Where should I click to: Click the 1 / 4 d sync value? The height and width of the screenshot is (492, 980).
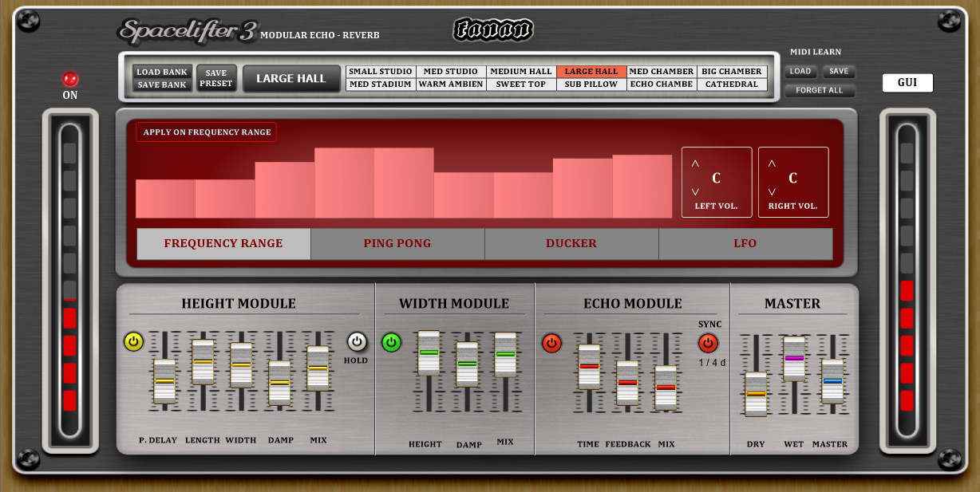pos(713,363)
